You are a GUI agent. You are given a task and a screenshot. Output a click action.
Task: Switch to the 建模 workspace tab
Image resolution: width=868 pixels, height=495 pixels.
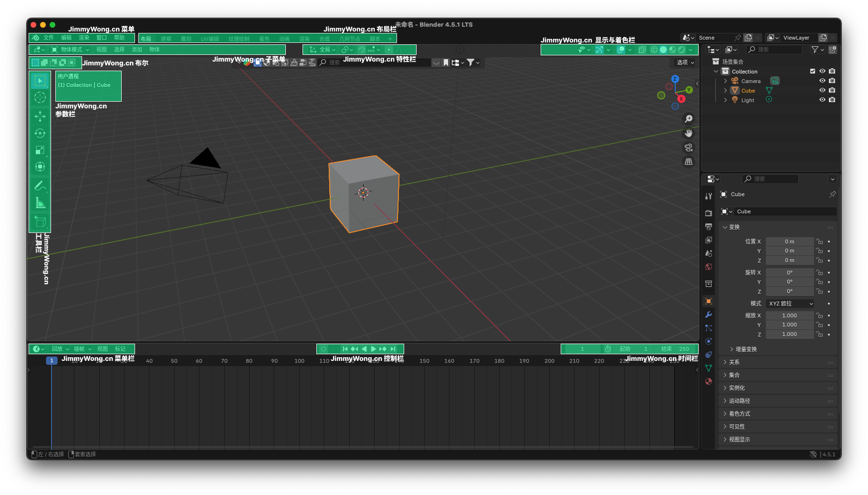pos(166,39)
